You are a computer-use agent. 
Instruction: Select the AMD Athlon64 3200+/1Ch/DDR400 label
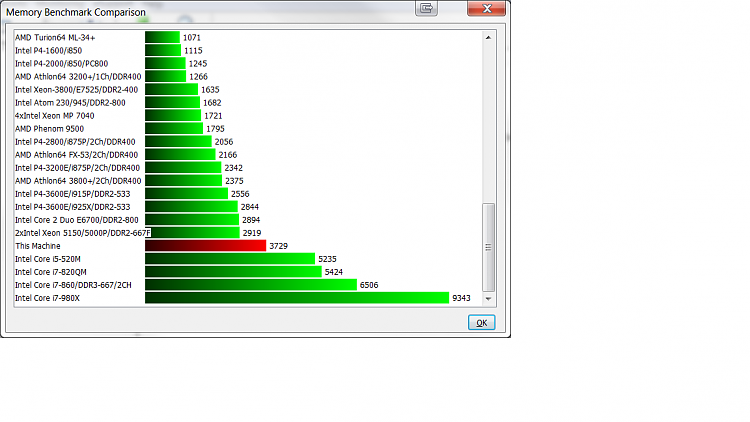(x=78, y=77)
